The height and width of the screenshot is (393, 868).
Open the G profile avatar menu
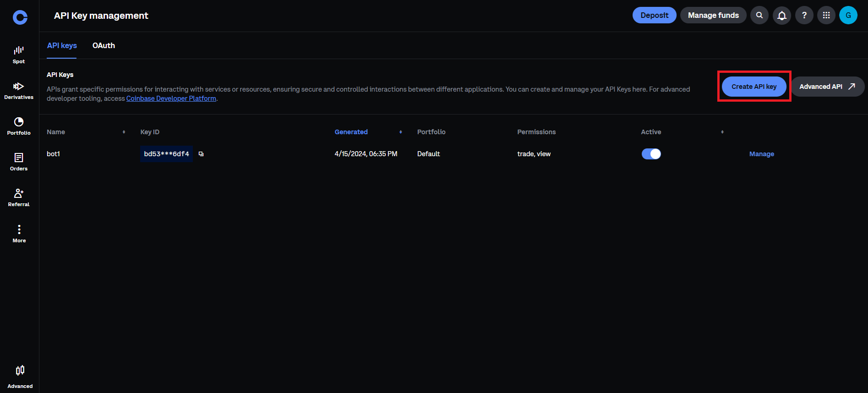point(848,15)
